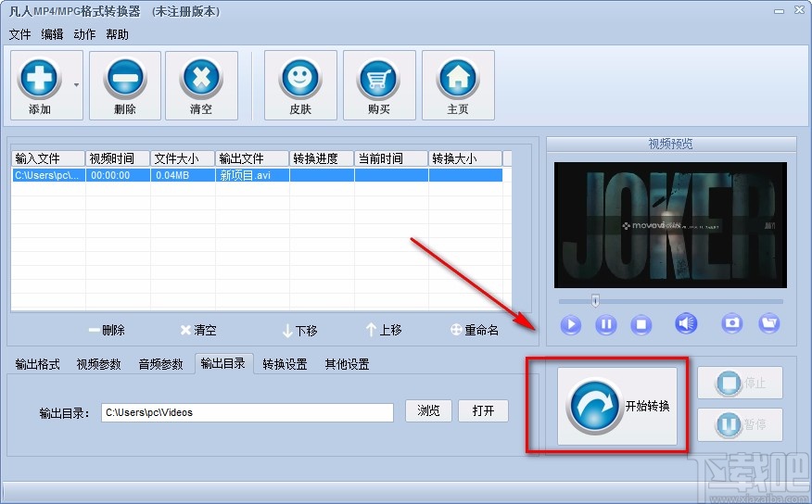Switch to the 视频参数 tab

[98, 364]
